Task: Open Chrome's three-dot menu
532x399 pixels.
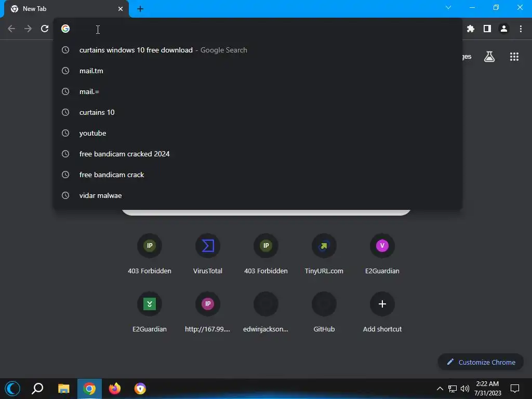Action: tap(521, 29)
